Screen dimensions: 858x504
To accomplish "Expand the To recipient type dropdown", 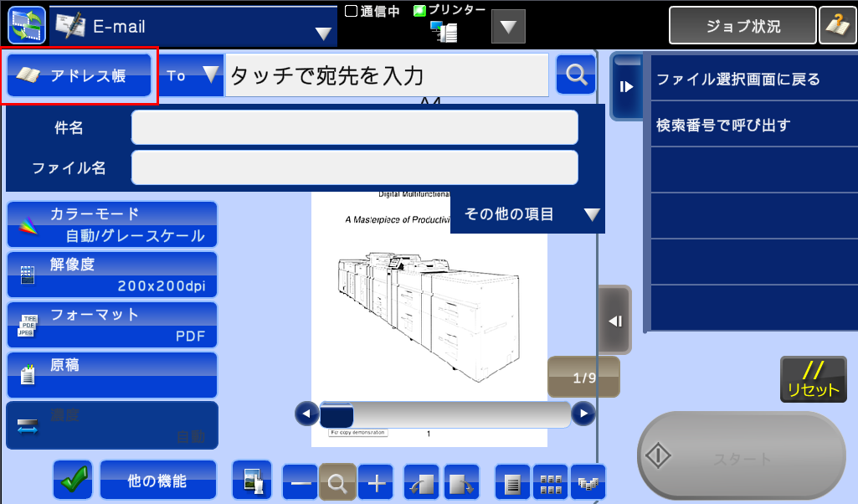I will click(x=190, y=75).
